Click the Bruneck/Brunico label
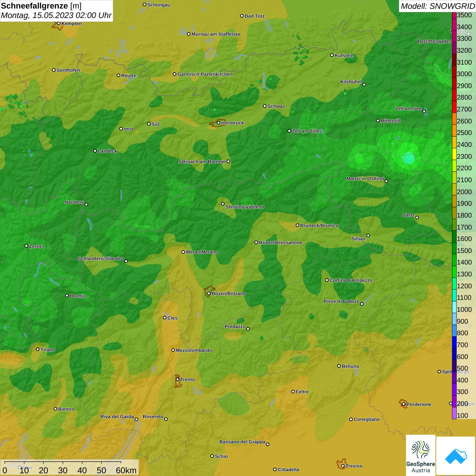This screenshot has height=476, width=476. tap(319, 225)
